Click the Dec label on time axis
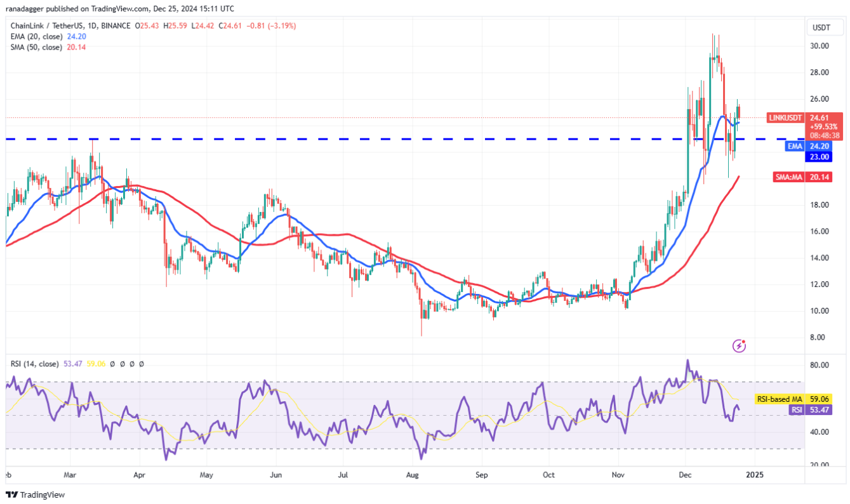The image size is (850, 504). click(x=686, y=475)
